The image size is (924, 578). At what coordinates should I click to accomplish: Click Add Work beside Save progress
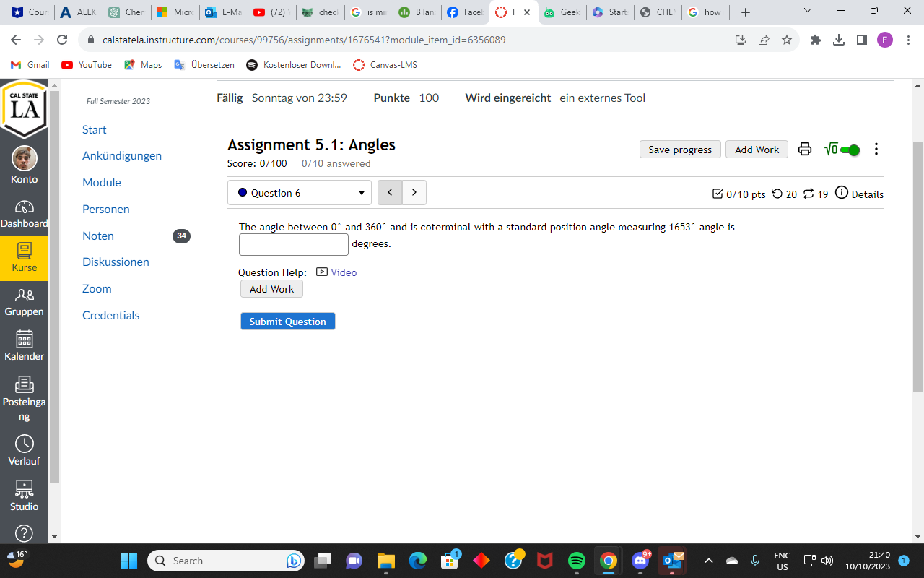[x=757, y=150]
